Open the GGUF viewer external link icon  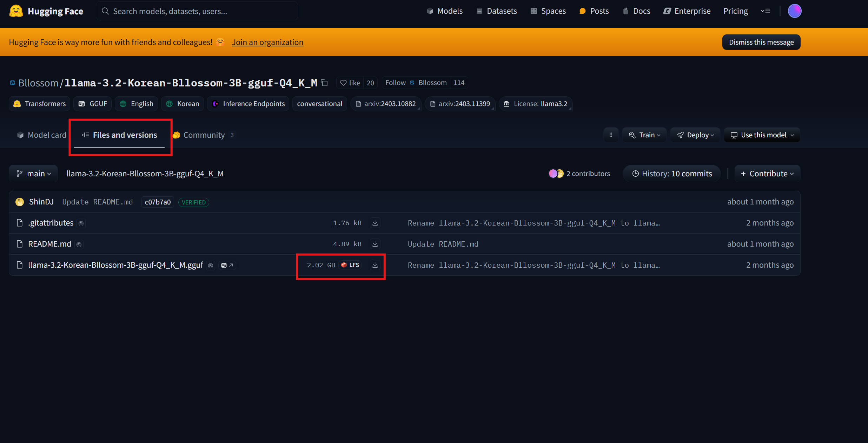[x=227, y=265]
